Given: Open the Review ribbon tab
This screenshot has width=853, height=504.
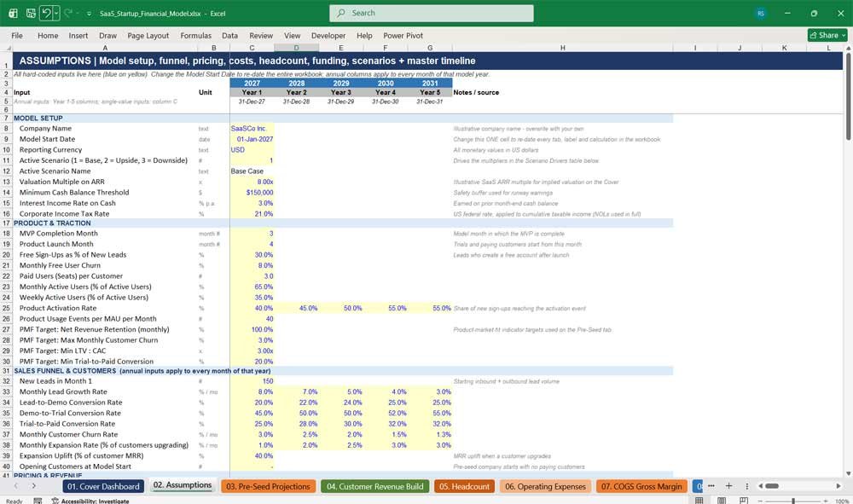Looking at the screenshot, I should [261, 35].
